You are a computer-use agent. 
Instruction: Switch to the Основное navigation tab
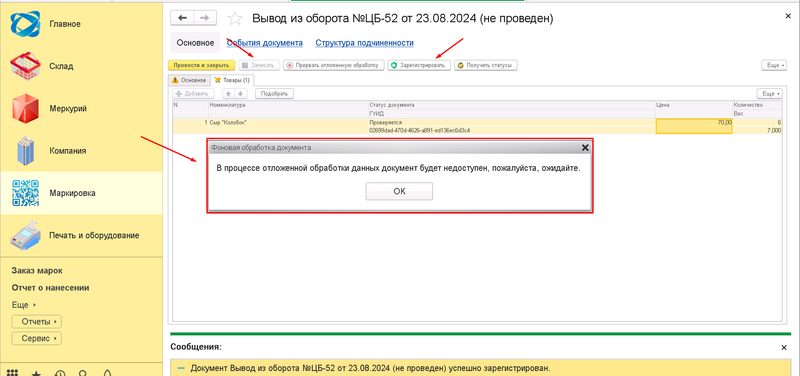pyautogui.click(x=195, y=43)
